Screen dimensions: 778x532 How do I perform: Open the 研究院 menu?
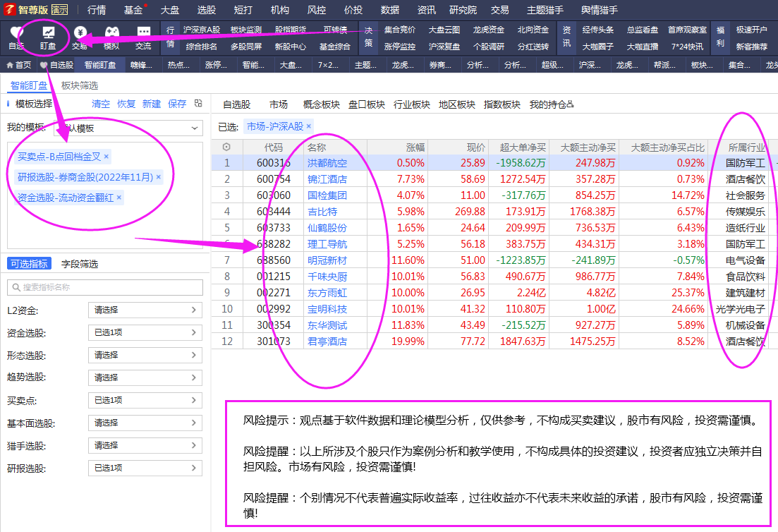click(463, 10)
